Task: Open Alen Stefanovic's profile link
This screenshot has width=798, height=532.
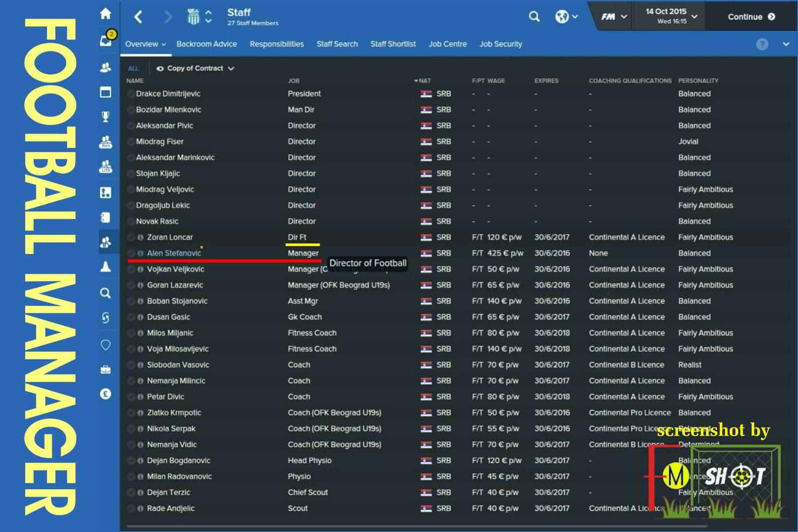Action: 174,253
